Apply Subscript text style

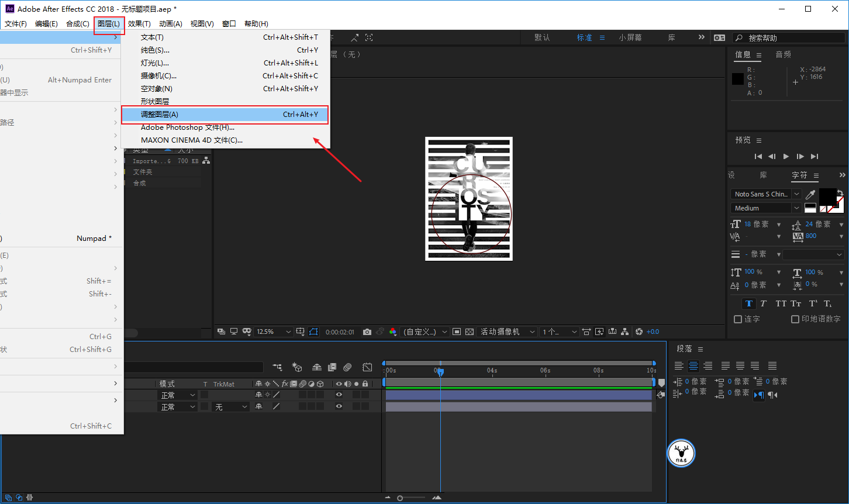tap(828, 303)
